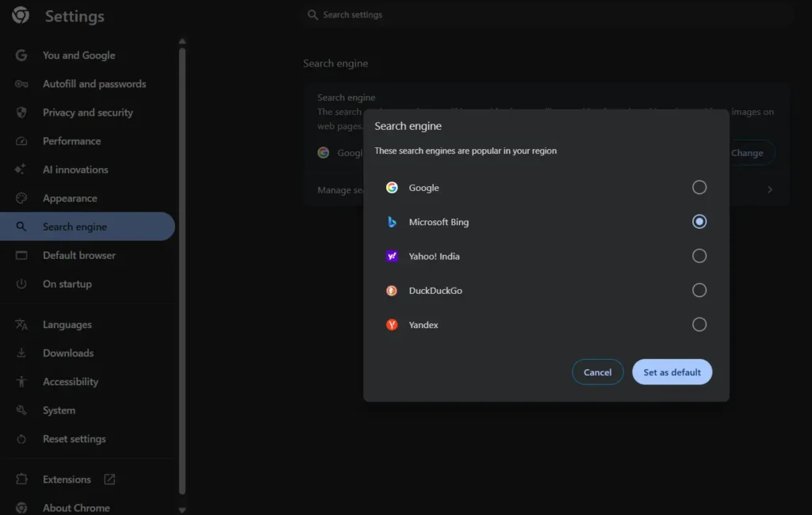Screen dimensions: 812x515
Task: Focus the Search settings input field
Action: tap(548, 14)
